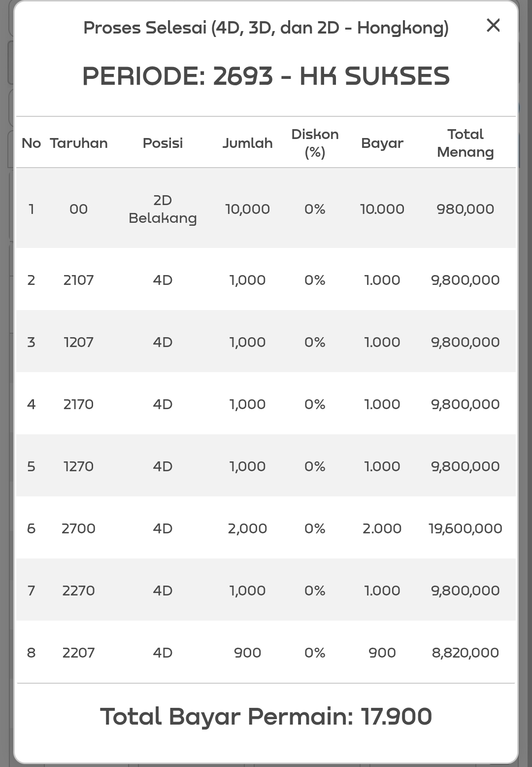Select the Diskon (%) column header
Image resolution: width=532 pixels, height=767 pixels.
point(315,143)
